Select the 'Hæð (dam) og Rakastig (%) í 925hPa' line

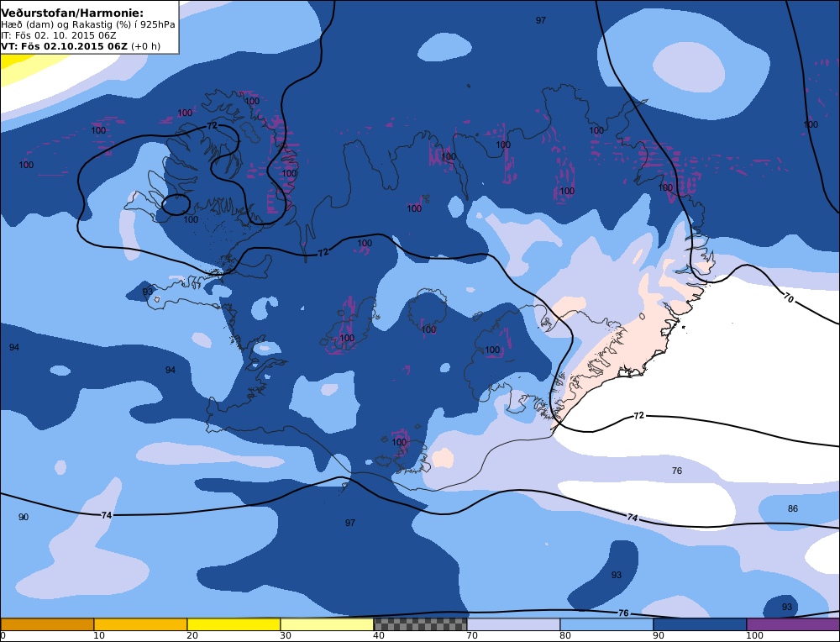click(x=88, y=24)
